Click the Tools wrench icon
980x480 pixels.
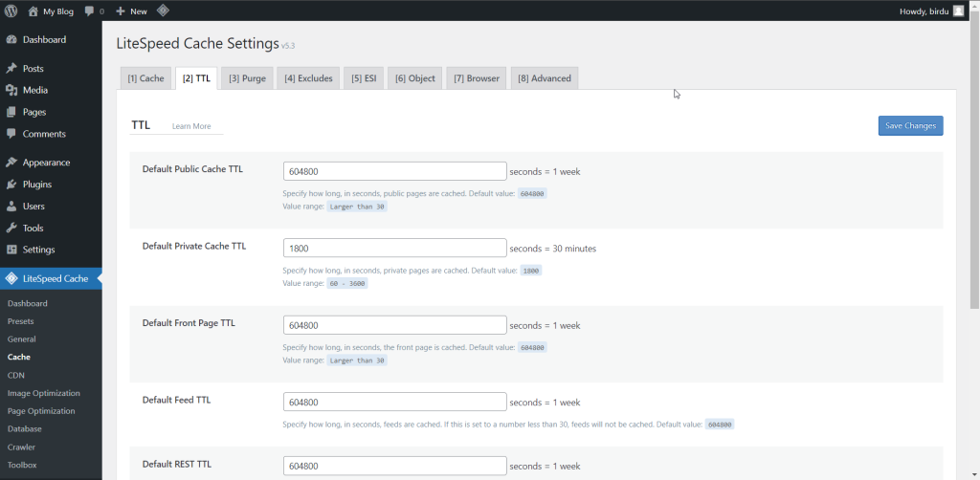[11, 228]
